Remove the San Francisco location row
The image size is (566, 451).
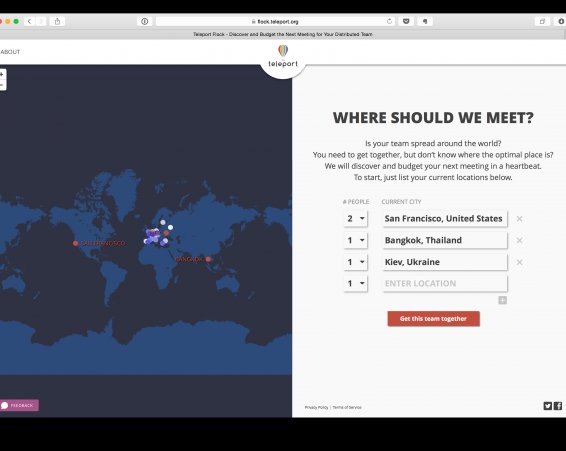(x=519, y=219)
